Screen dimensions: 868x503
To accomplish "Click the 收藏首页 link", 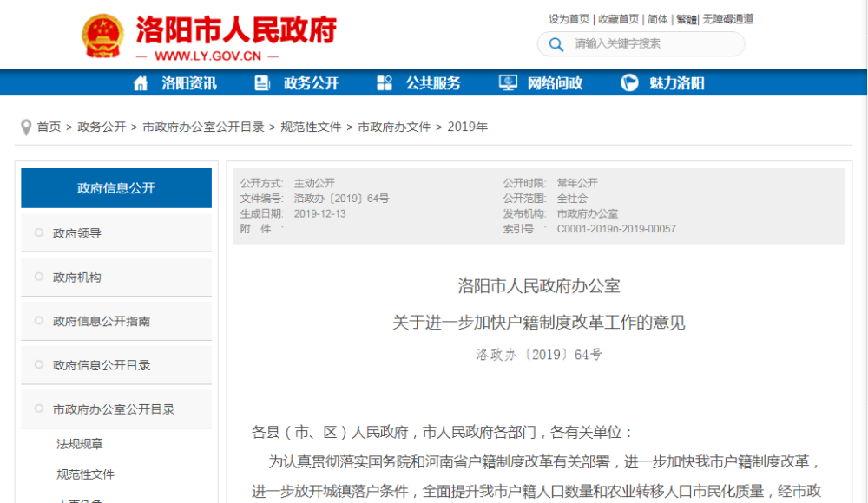I will tap(618, 19).
